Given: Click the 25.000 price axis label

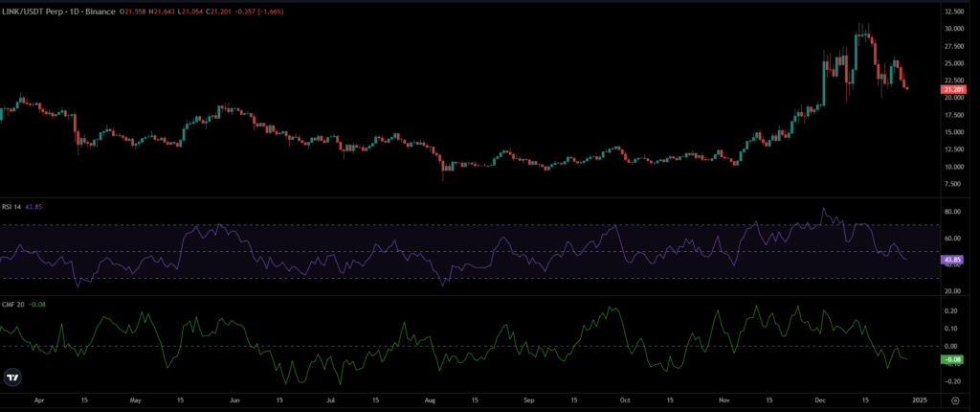Looking at the screenshot, I should click(955, 63).
